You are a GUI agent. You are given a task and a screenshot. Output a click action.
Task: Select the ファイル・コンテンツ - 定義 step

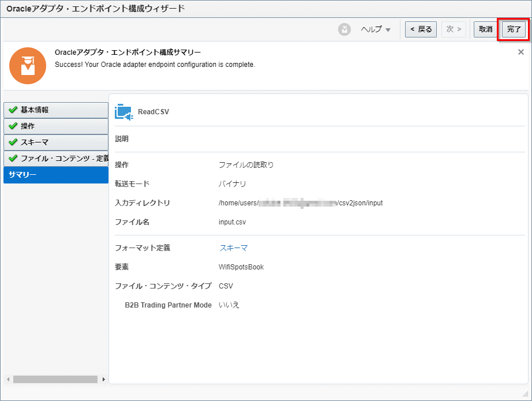point(56,158)
